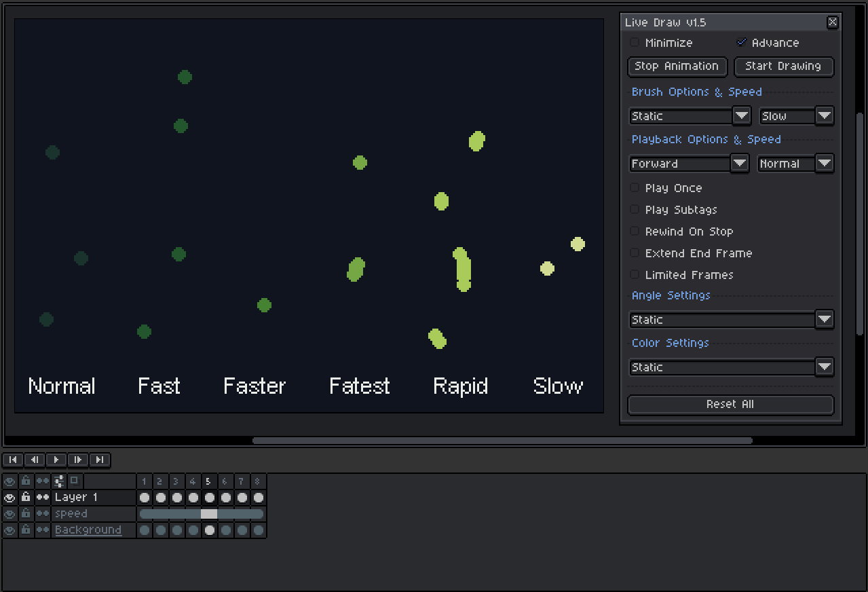Screen dimensions: 868x592
Task: Select Layer 1 cel at frame 7
Action: coord(242,498)
